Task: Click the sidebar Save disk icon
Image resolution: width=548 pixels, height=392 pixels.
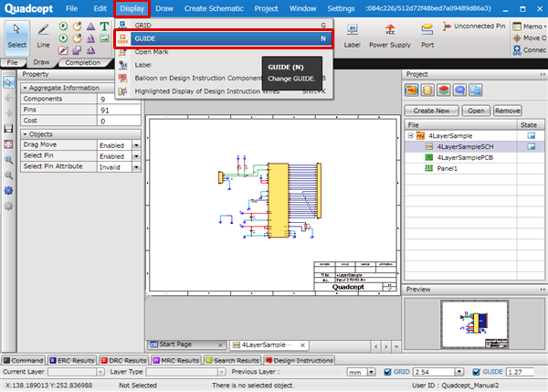Action: (x=8, y=129)
